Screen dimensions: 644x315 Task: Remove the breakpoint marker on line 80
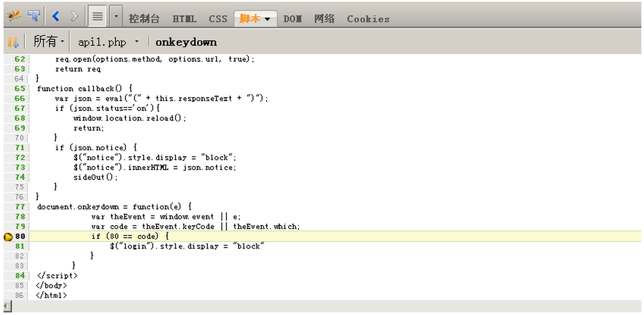[x=8, y=237]
